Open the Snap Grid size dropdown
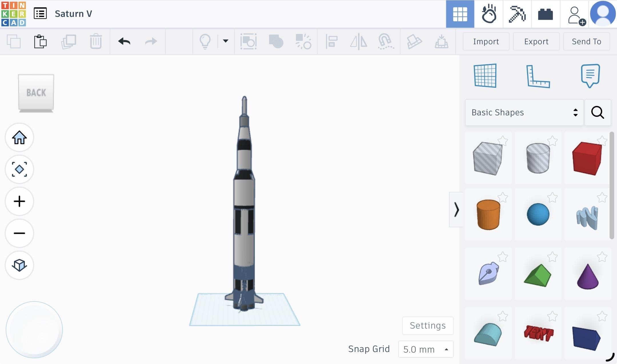The height and width of the screenshot is (364, 617). tap(425, 349)
